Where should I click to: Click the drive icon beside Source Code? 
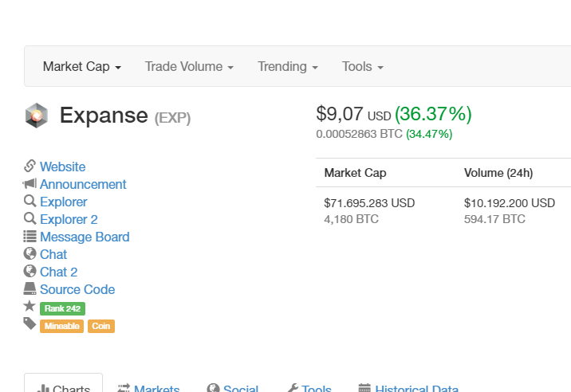pyautogui.click(x=30, y=289)
